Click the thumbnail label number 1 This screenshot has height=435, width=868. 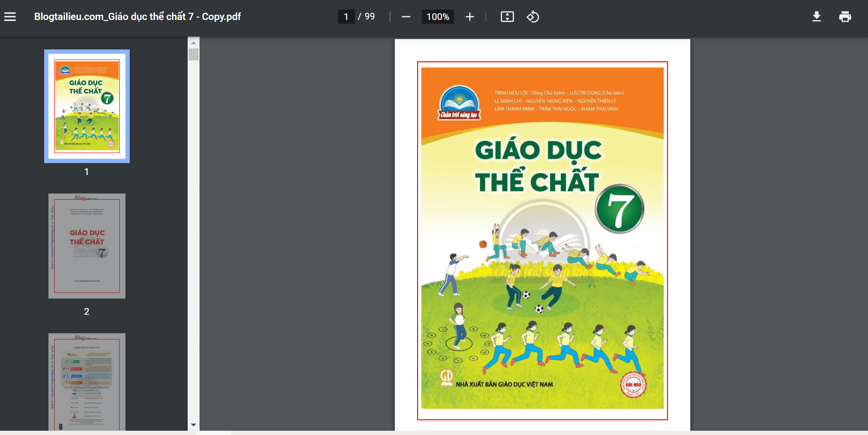86,172
